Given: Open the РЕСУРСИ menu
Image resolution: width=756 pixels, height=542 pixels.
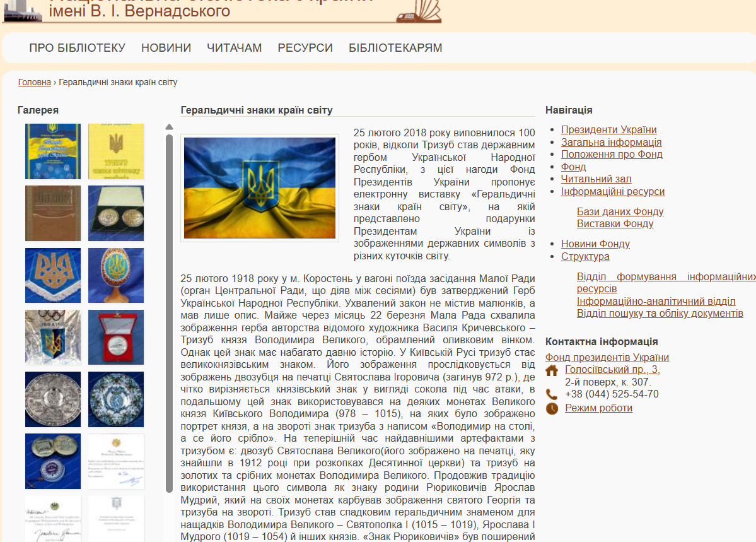Looking at the screenshot, I should (305, 48).
